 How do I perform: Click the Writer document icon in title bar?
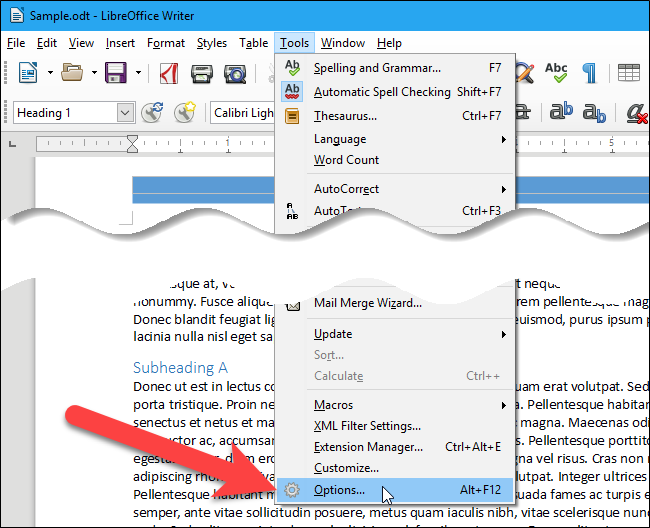pyautogui.click(x=17, y=16)
